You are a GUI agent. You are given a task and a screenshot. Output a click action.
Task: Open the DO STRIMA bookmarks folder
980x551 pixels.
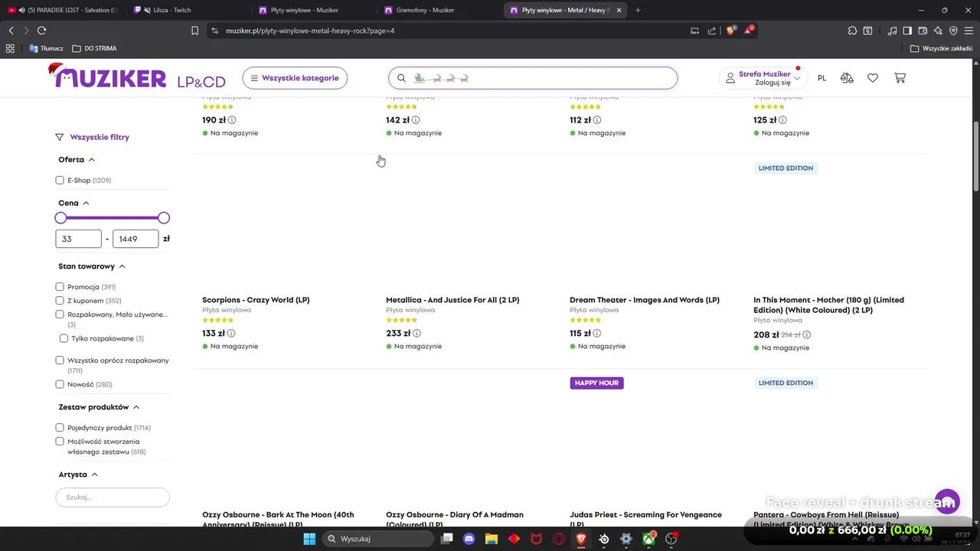[x=94, y=48]
